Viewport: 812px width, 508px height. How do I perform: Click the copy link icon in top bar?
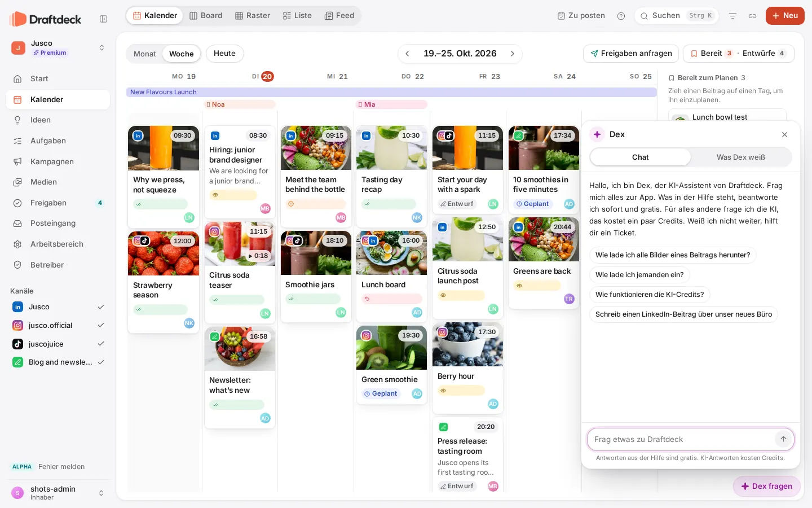pos(753,16)
